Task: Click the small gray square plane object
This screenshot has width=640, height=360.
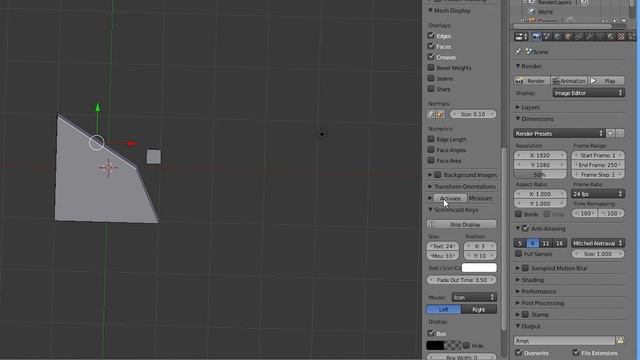Action: [x=153, y=157]
